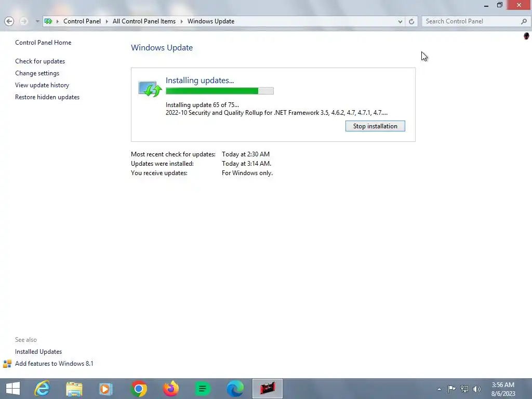Viewport: 532px width, 399px height.
Task: Click the volume speaker tray icon
Action: click(477, 389)
